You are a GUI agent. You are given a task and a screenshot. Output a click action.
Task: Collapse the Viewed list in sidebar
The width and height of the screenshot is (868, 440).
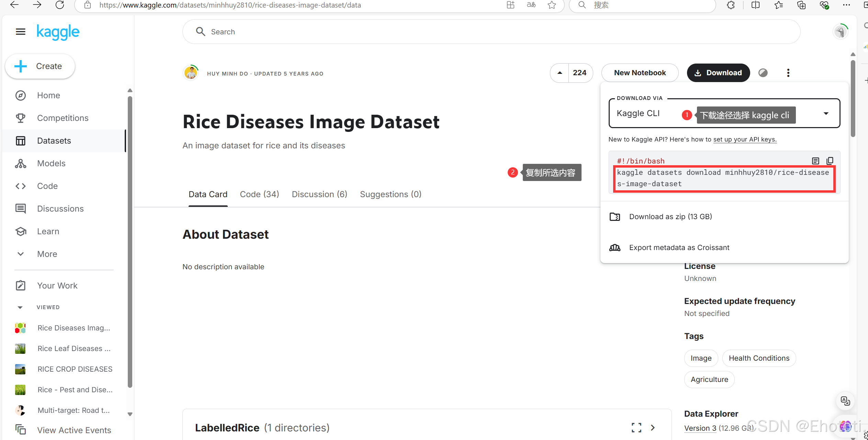click(20, 307)
